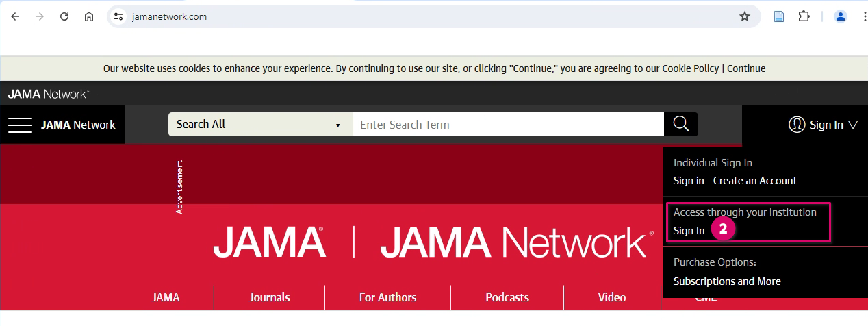868x326 pixels.
Task: Reload the page with the refresh icon
Action: pos(64,16)
